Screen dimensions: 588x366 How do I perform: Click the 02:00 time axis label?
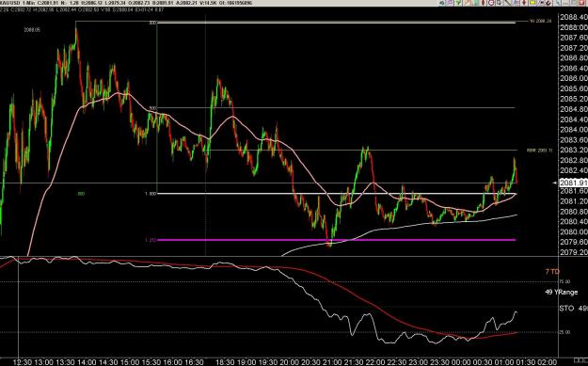(x=548, y=362)
